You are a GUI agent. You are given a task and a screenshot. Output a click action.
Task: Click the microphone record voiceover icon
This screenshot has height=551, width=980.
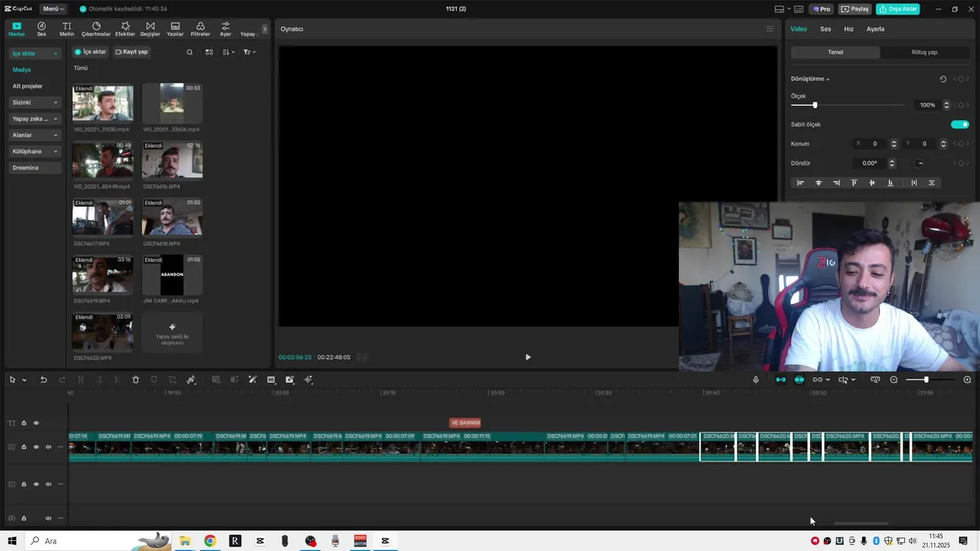(x=756, y=380)
